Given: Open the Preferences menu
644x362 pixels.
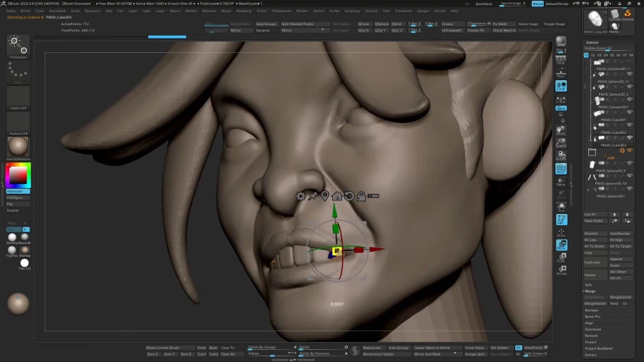Looking at the screenshot, I should pos(281,11).
